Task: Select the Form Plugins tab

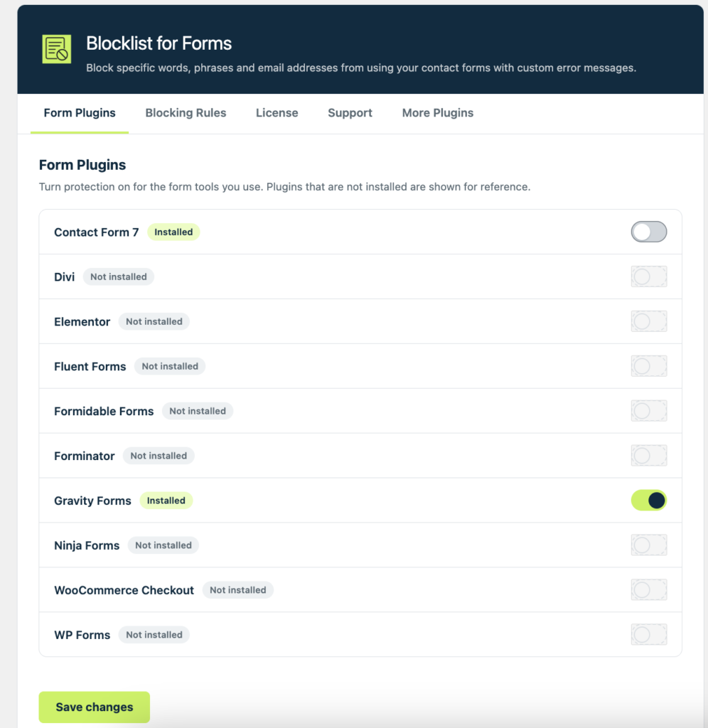Action: pyautogui.click(x=80, y=113)
